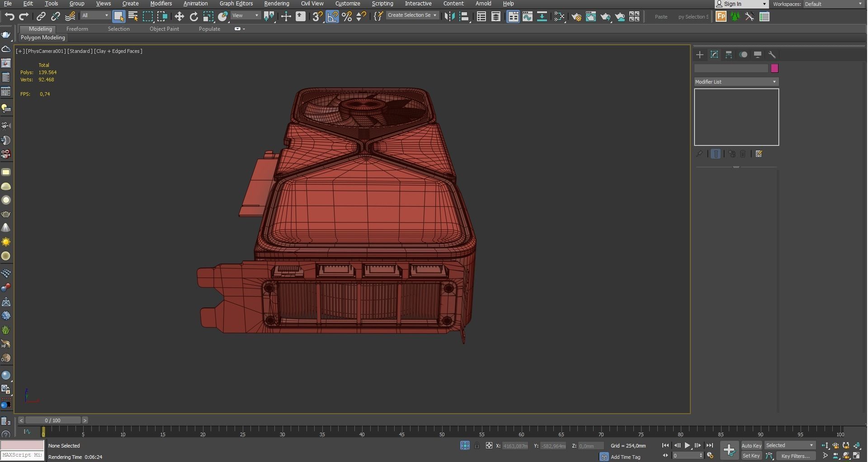This screenshot has width=868, height=462.
Task: Click viewport PhysCamera001 label menu
Action: [46, 51]
